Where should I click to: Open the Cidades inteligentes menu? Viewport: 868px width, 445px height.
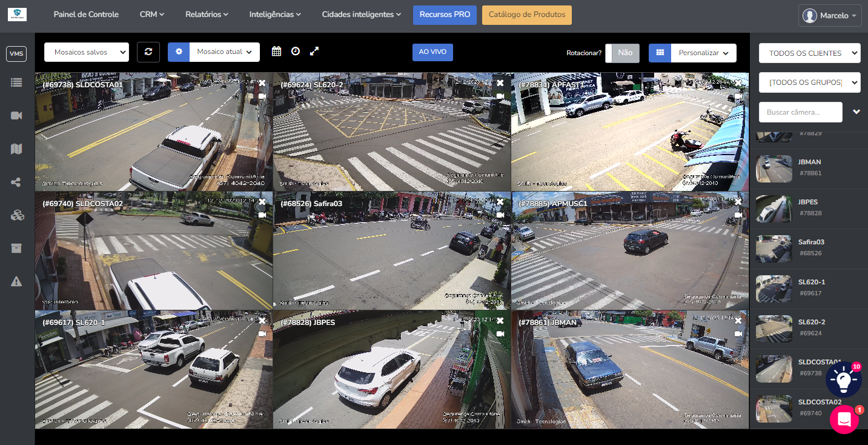361,15
